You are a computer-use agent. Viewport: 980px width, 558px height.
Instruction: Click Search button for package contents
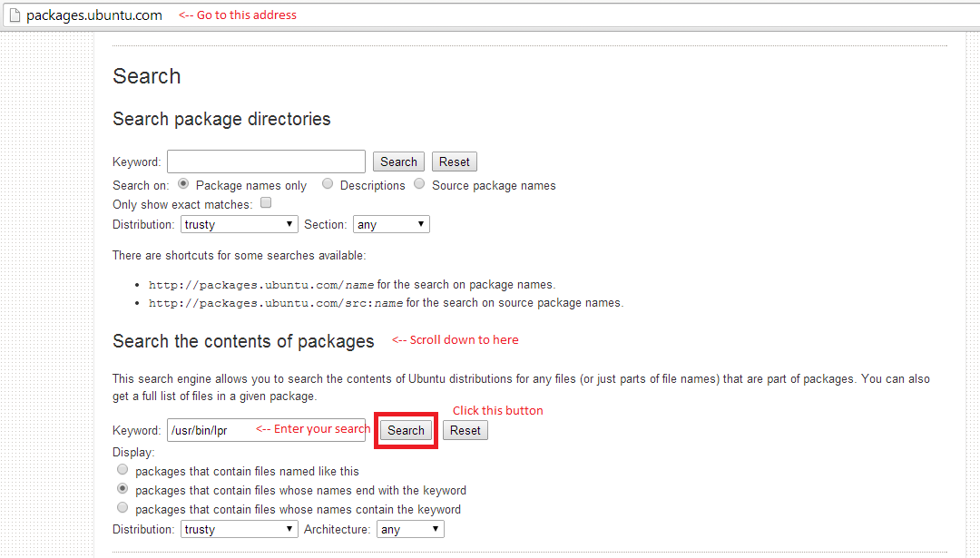coord(406,430)
